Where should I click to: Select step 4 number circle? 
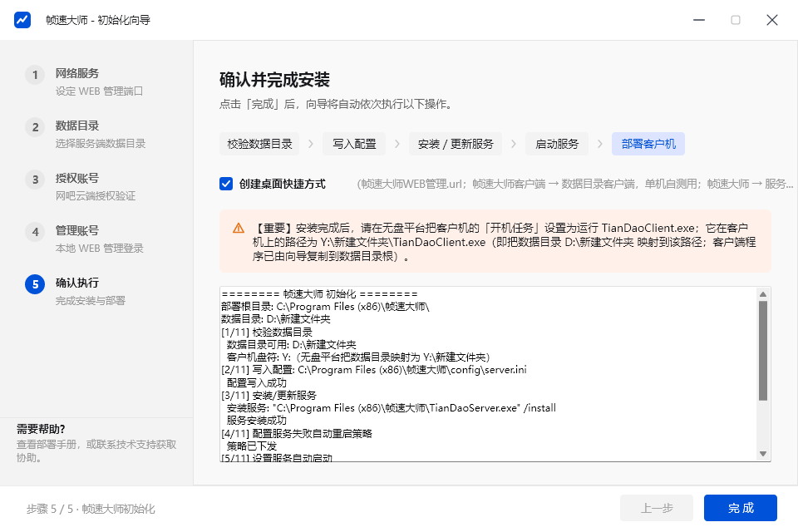pos(35,232)
